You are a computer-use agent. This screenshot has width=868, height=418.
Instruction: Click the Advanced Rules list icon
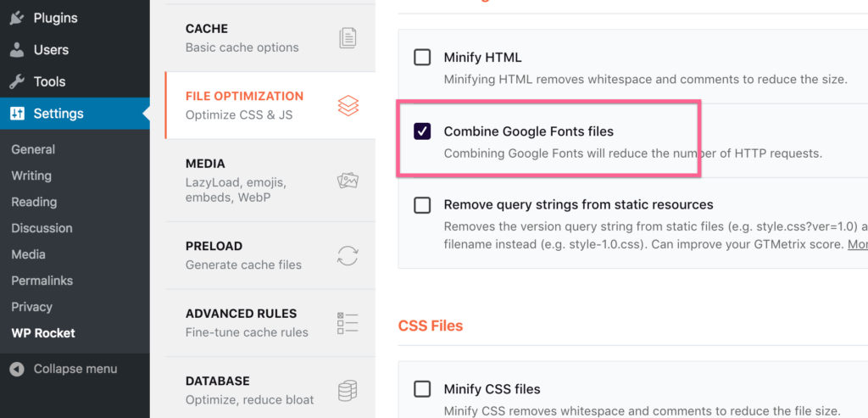348,323
